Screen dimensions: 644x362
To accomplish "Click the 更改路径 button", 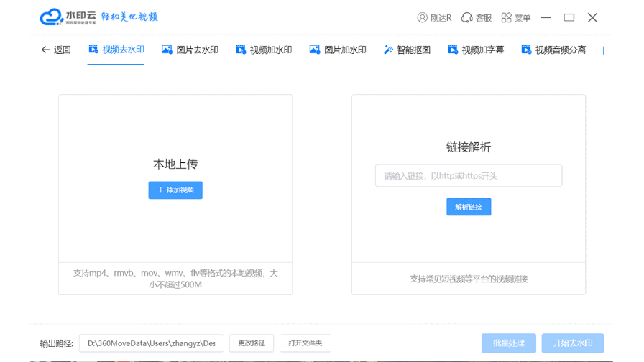I will tap(252, 343).
